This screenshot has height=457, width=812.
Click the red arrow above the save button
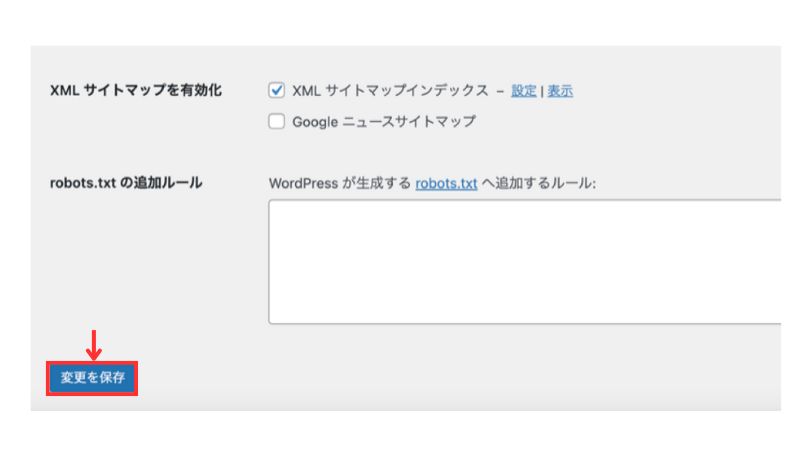[93, 344]
